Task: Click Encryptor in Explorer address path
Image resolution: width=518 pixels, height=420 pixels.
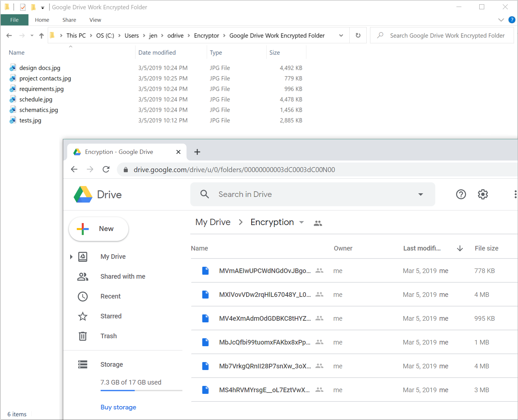Action: coord(207,35)
